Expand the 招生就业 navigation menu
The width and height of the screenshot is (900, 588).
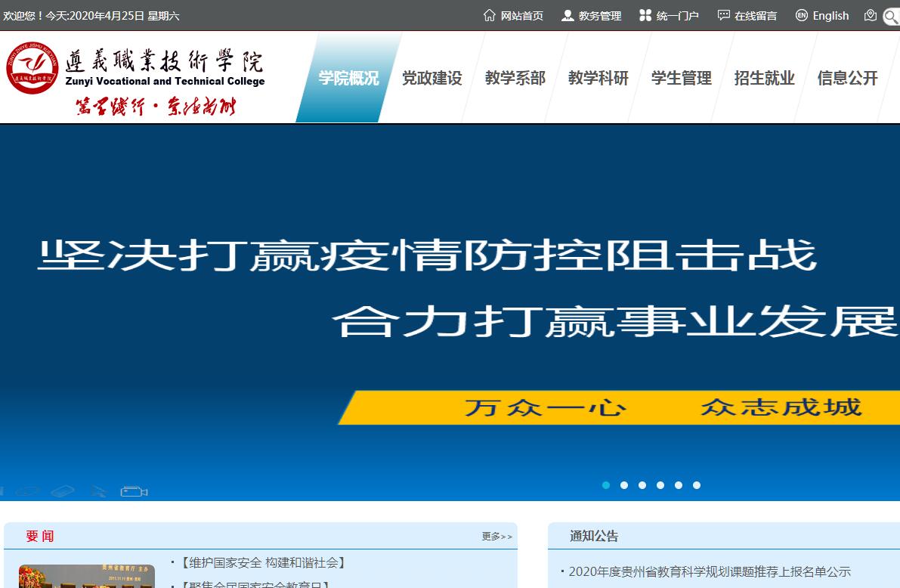764,78
